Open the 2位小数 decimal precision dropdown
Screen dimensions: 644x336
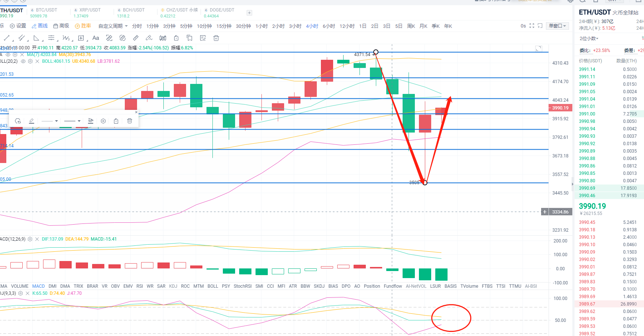click(x=589, y=39)
